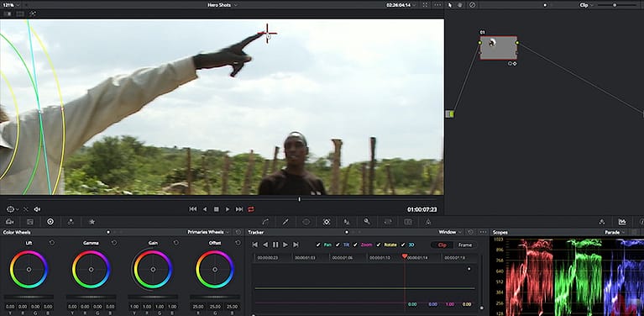The width and height of the screenshot is (644, 316).
Task: Toggle loop playback in the viewer
Action: tap(251, 209)
